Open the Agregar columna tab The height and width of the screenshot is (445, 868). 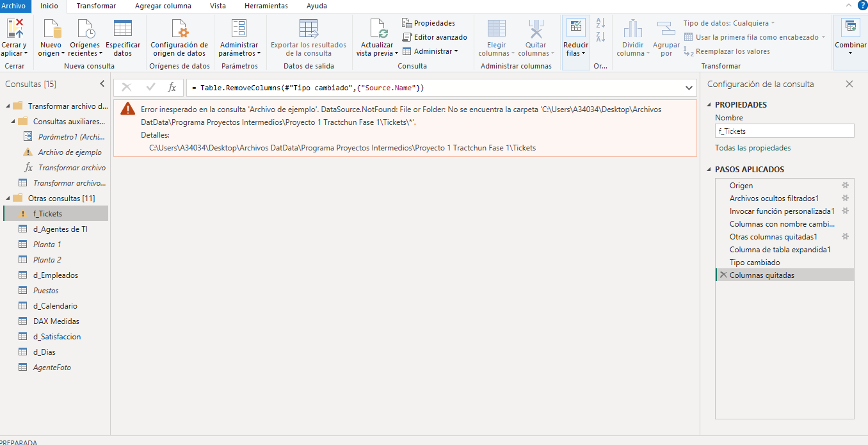(x=163, y=6)
